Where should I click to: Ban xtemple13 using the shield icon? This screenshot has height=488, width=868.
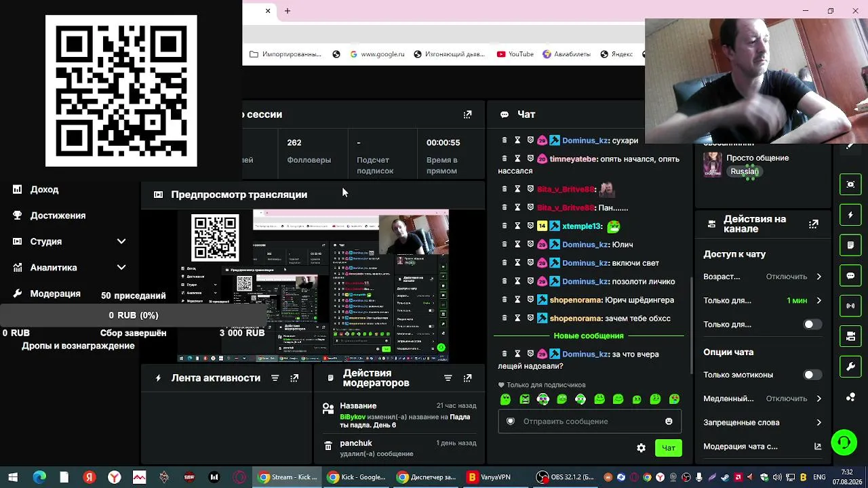pyautogui.click(x=530, y=226)
